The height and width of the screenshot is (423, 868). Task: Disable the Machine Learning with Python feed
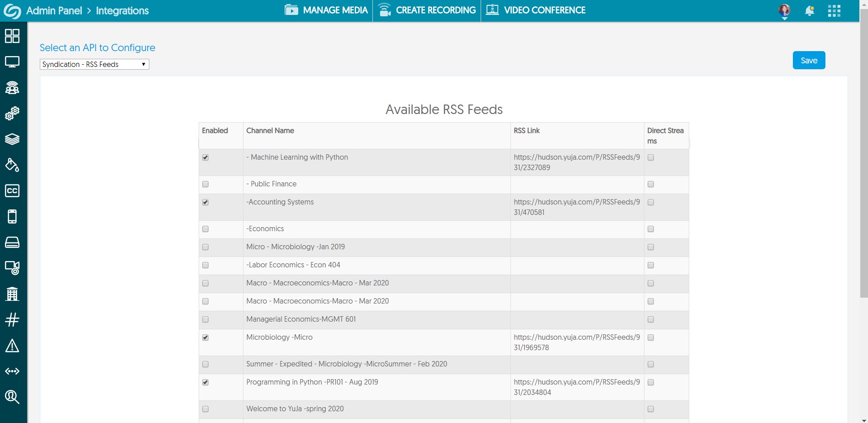(x=205, y=157)
